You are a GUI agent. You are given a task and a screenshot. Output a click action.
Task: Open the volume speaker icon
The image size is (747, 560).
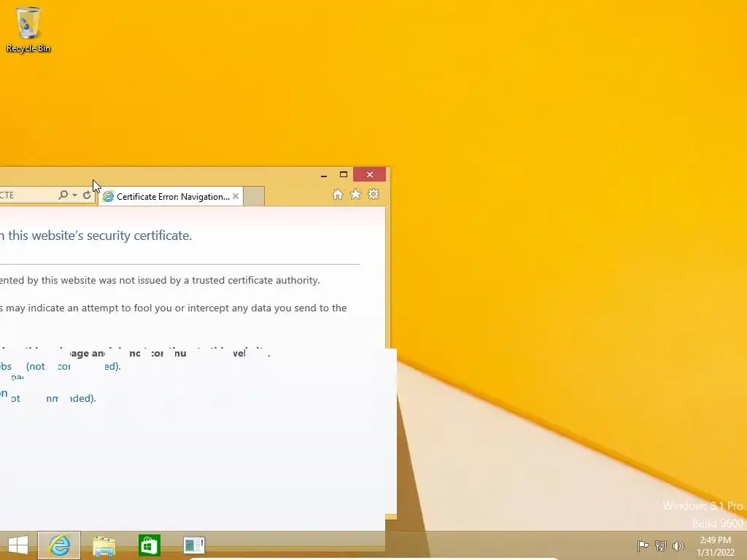pos(678,545)
